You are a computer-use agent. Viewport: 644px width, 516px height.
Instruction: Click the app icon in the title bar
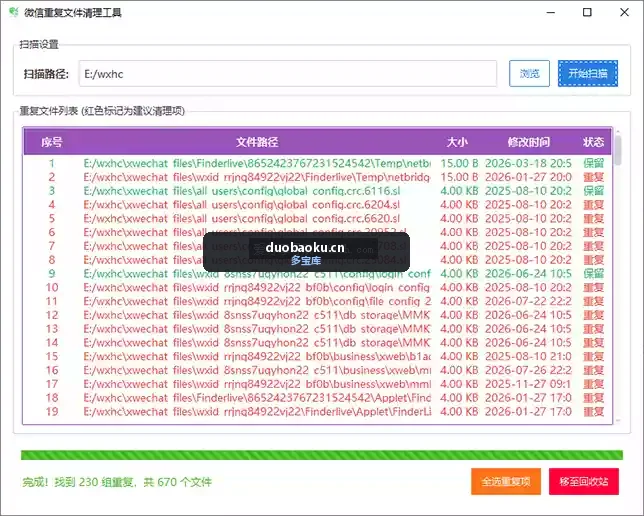pos(14,12)
